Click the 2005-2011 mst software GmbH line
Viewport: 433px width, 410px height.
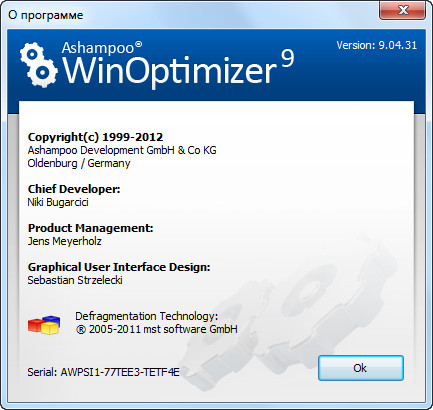[x=157, y=329]
